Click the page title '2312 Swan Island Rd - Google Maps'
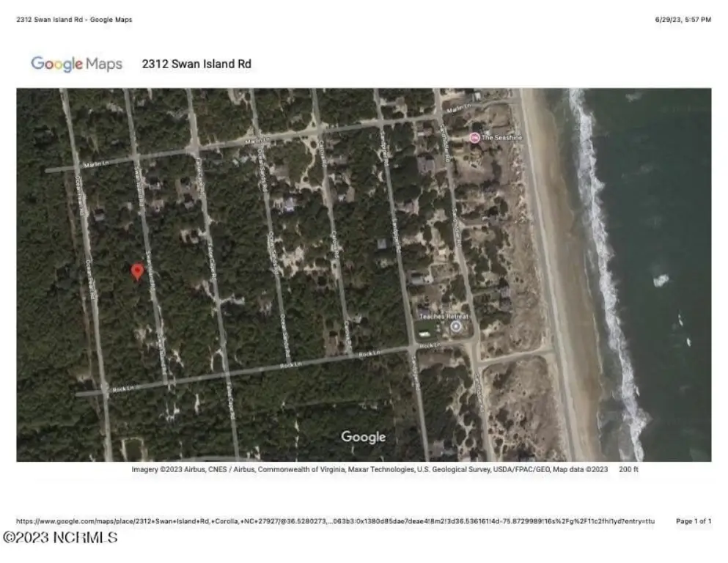728x563 pixels. tap(74, 20)
